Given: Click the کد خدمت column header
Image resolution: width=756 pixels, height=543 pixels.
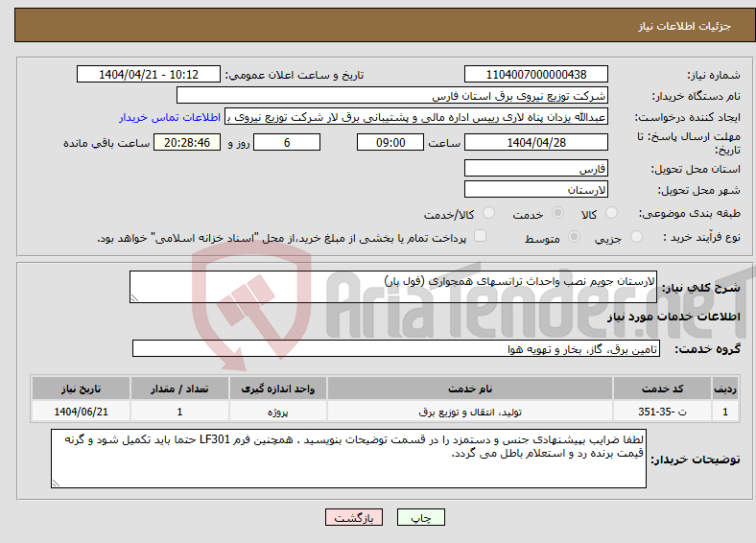Looking at the screenshot, I should tap(663, 389).
